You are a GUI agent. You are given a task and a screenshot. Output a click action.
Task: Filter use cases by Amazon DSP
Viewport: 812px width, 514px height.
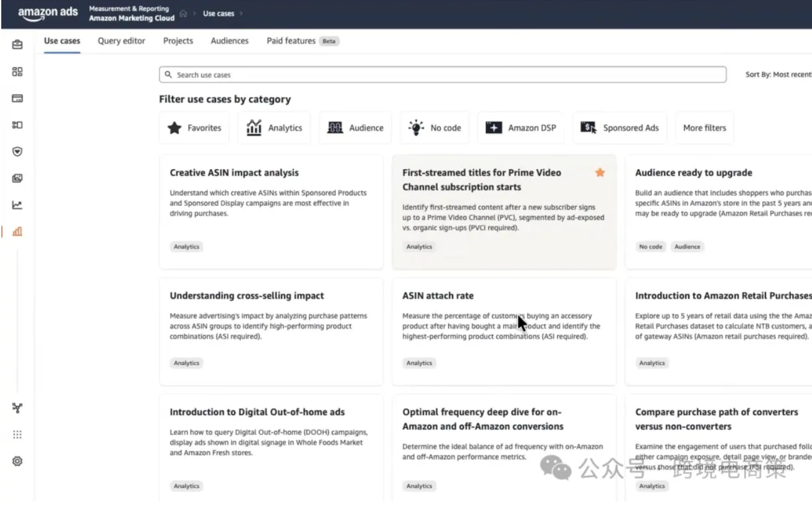point(521,128)
